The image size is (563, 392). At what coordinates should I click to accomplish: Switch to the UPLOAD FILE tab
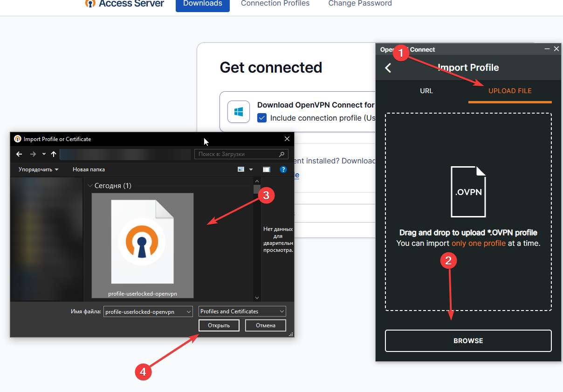[x=510, y=91]
